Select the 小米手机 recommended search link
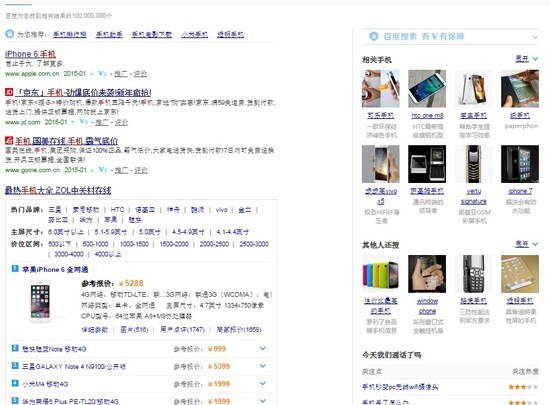The height and width of the screenshot is (405, 550). pos(195,34)
